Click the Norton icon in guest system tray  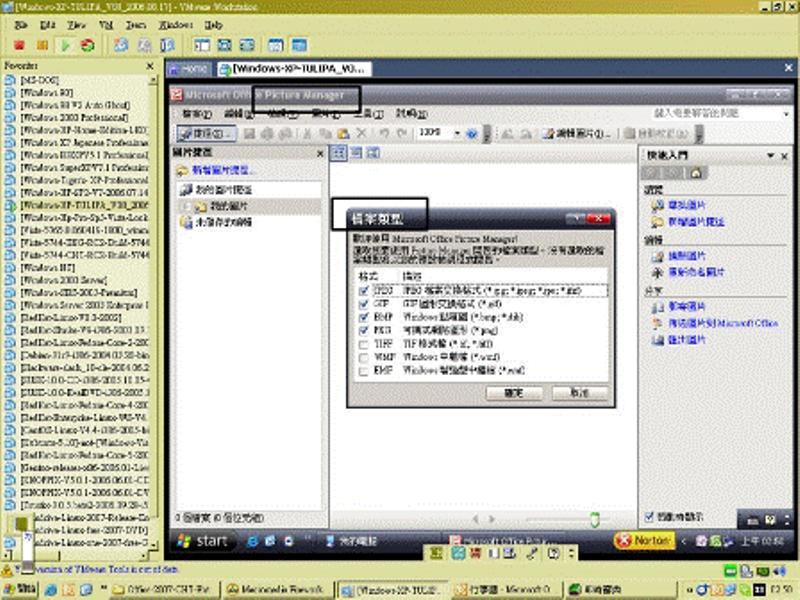[x=643, y=540]
